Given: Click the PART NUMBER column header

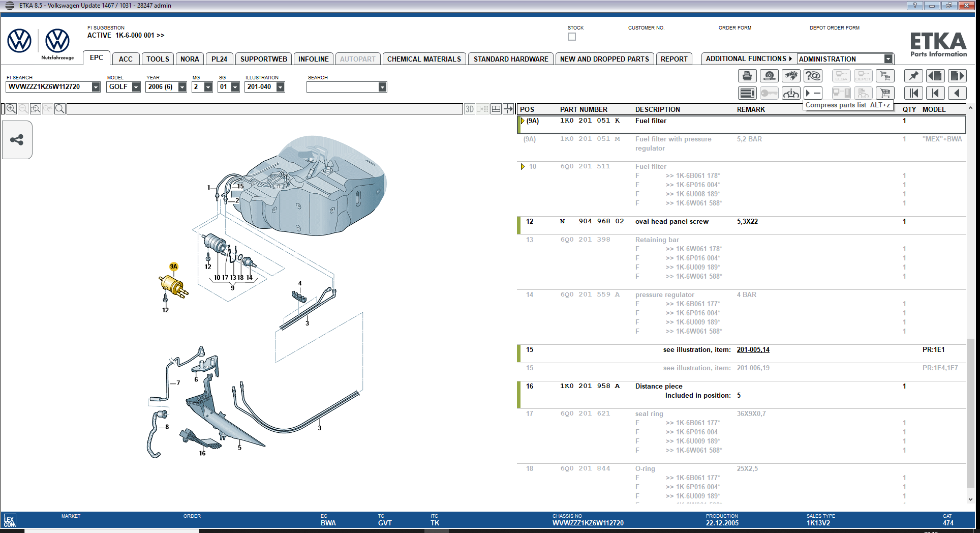Looking at the screenshot, I should point(584,109).
